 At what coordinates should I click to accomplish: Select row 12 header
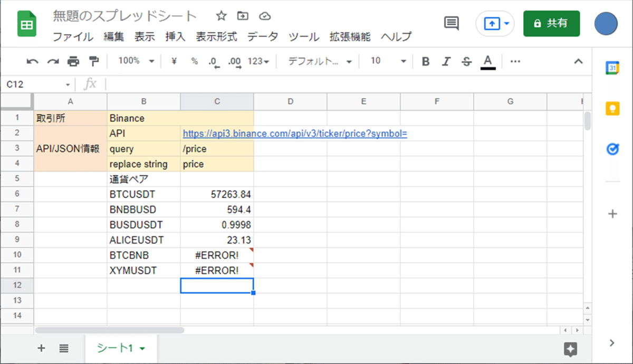click(17, 285)
